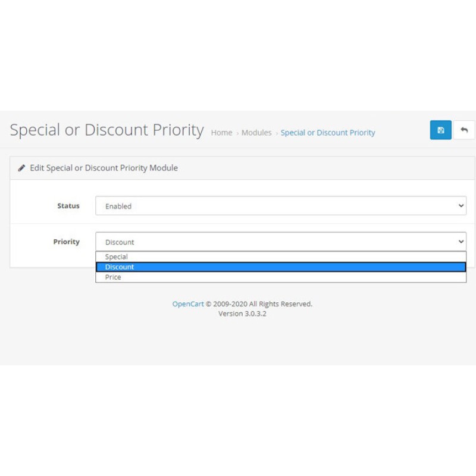The width and height of the screenshot is (476, 476).
Task: Click the Version 3.0.3.2 footer text
Action: click(x=242, y=314)
